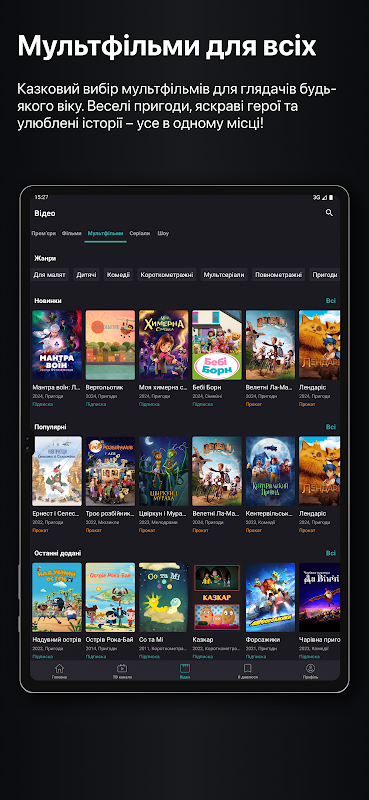
Task: Click the 'Новинки' section heading
Action: pos(48,301)
